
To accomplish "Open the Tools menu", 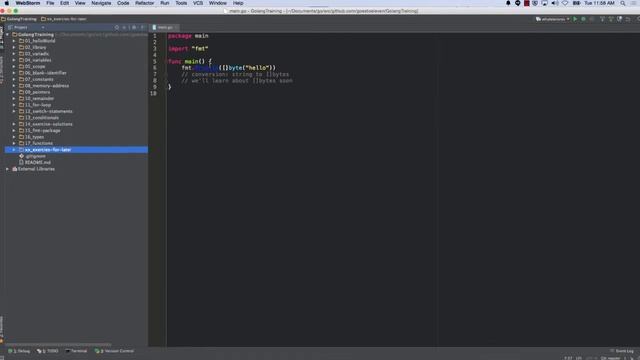I will point(181,3).
